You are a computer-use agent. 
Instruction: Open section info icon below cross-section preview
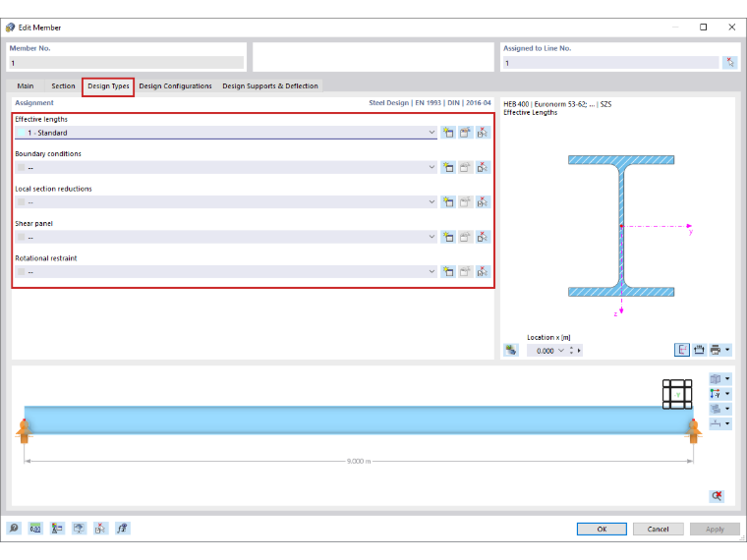pos(511,350)
